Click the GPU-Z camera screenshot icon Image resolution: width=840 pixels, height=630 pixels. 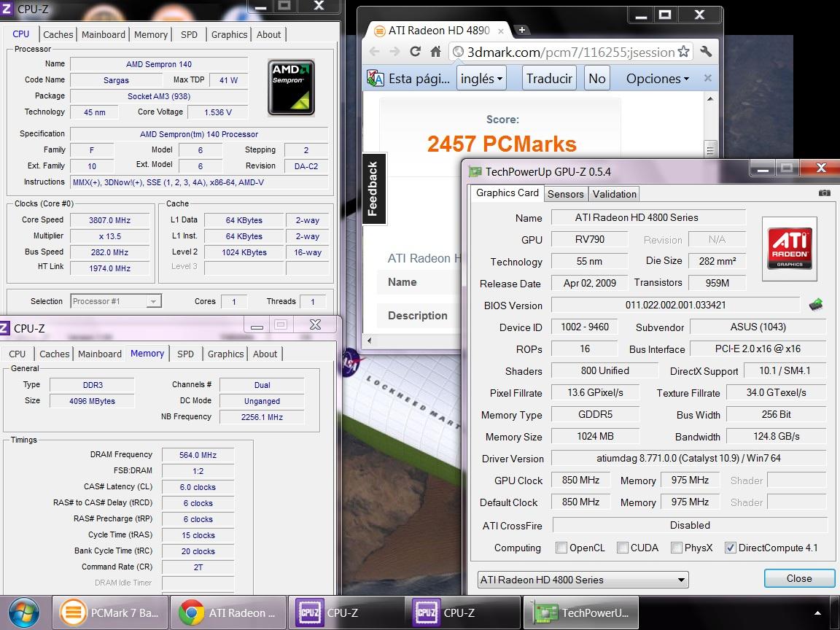[x=825, y=192]
